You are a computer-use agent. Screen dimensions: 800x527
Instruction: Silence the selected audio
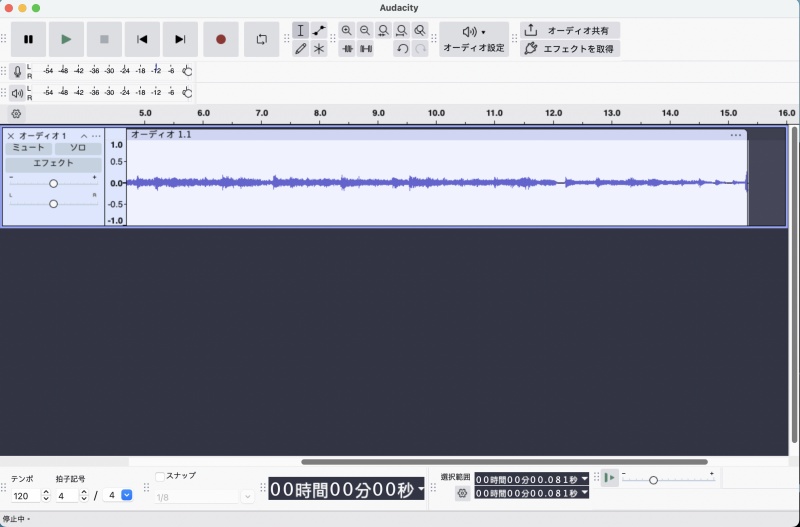point(366,49)
